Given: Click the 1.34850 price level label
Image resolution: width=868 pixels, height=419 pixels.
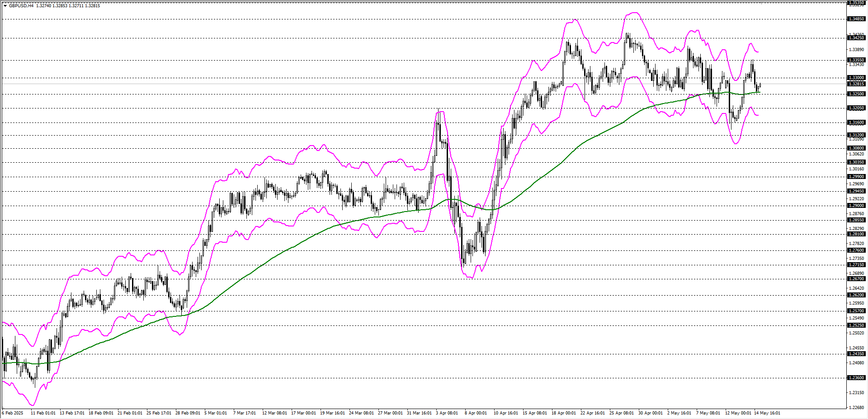Looking at the screenshot, I should click(856, 19).
